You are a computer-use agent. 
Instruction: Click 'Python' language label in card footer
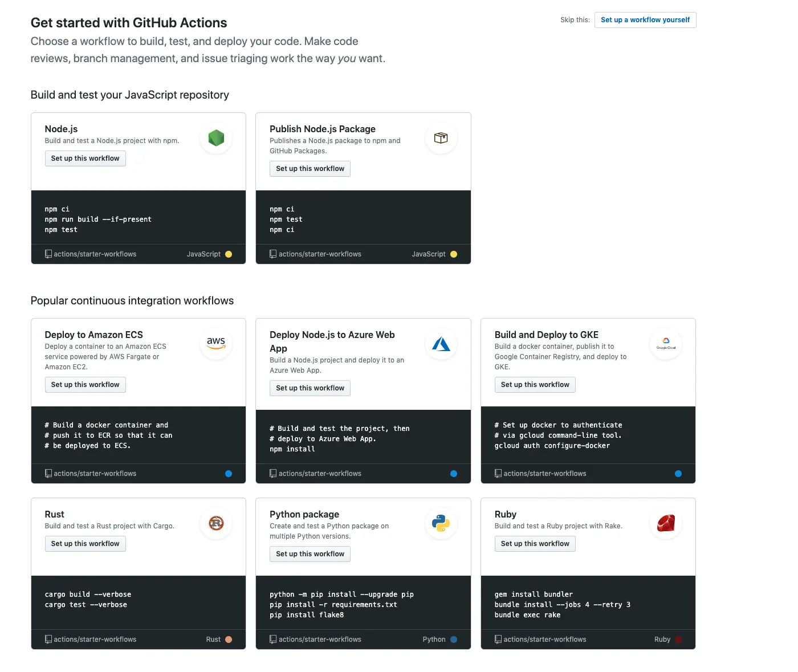[434, 640]
